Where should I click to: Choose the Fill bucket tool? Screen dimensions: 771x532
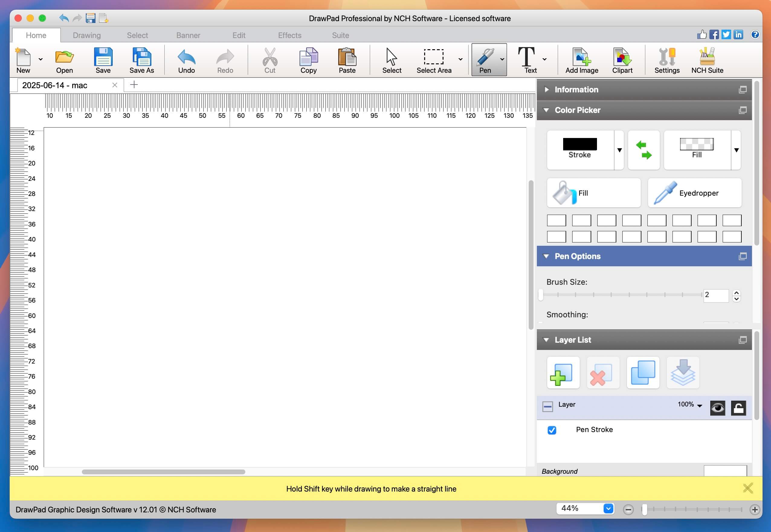pos(594,193)
